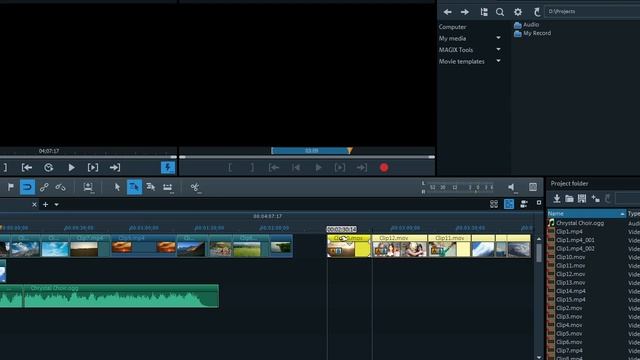Click the stretch objects mouse mode icon
The image size is (640, 360).
(168, 187)
